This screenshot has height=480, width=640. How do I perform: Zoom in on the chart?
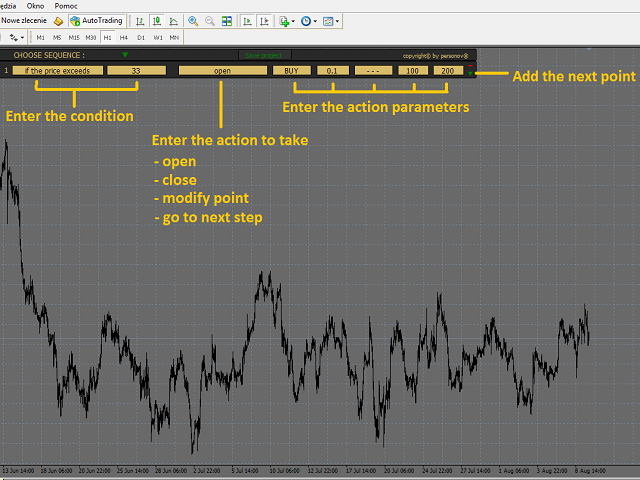coord(193,21)
